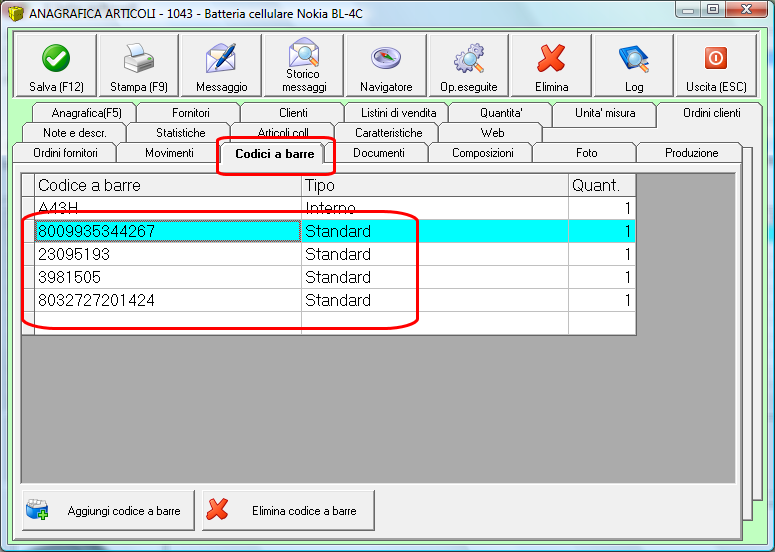The height and width of the screenshot is (552, 775).
Task: Click the Stampa (F9) printer icon
Action: tap(138, 58)
